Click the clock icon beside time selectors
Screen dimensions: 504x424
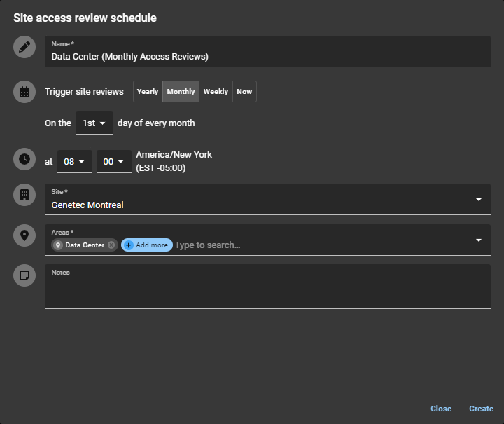(x=24, y=158)
